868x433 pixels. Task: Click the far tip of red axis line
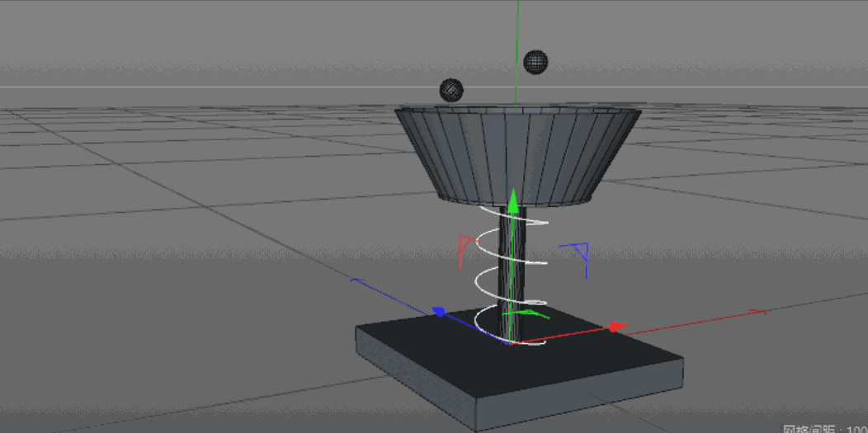tap(761, 312)
